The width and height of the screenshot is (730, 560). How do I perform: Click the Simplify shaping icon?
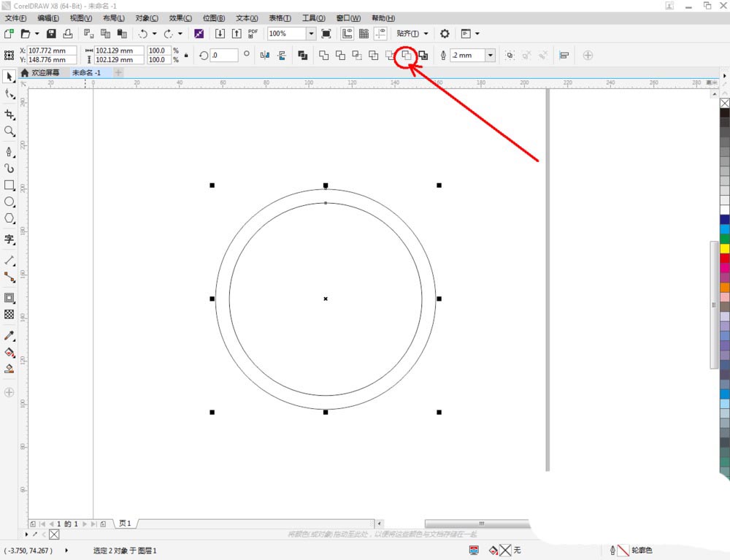click(x=373, y=55)
